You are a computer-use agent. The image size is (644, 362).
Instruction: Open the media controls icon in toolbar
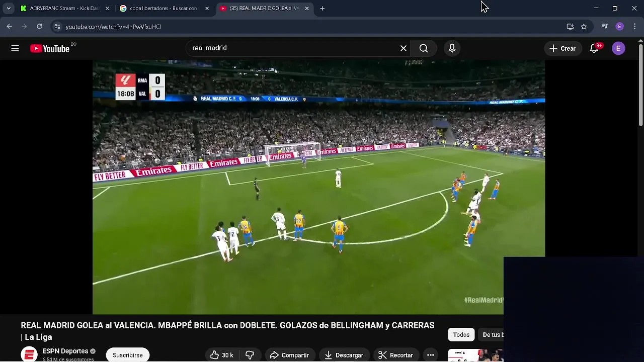coord(605,27)
